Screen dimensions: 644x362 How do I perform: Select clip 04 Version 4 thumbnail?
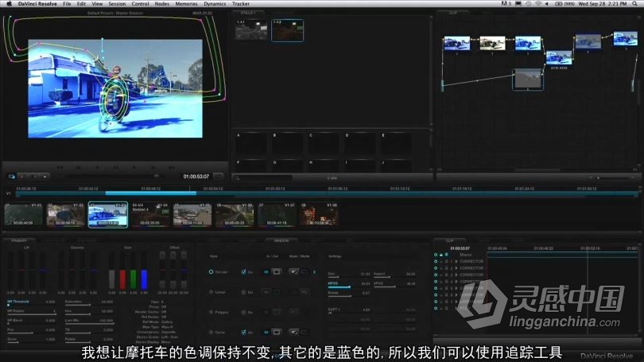(x=150, y=215)
